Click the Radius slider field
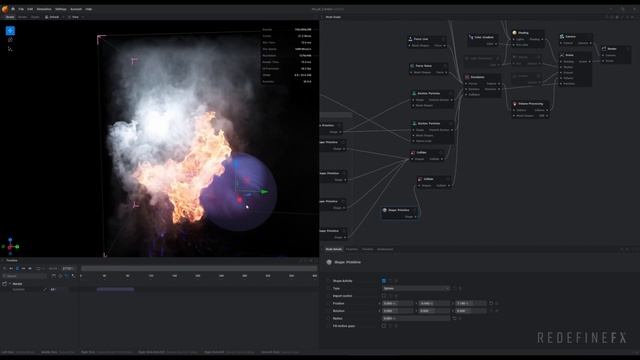The width and height of the screenshot is (640, 360). pyautogui.click(x=416, y=318)
